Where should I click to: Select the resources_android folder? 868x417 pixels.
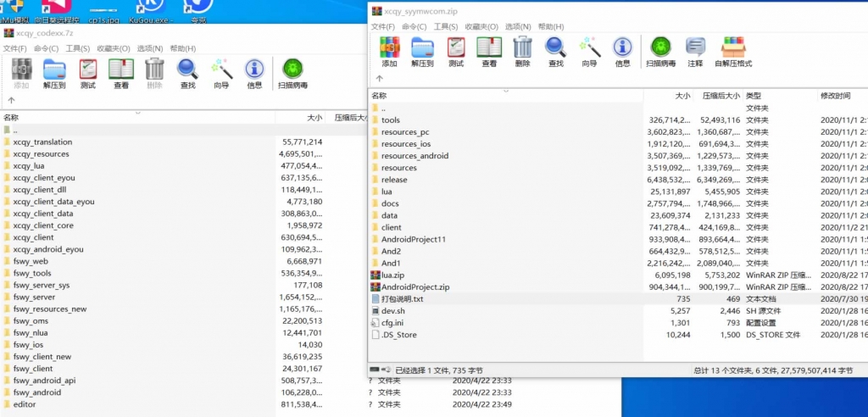tap(415, 156)
